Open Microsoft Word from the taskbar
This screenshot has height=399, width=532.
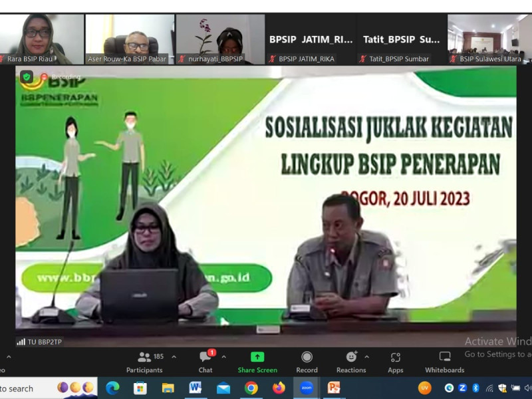tap(195, 388)
